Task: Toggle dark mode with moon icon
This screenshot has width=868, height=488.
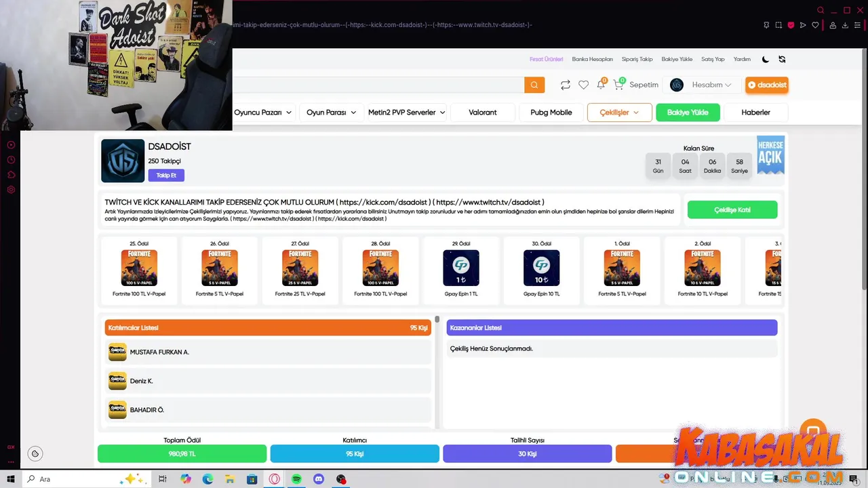Action: tap(766, 59)
